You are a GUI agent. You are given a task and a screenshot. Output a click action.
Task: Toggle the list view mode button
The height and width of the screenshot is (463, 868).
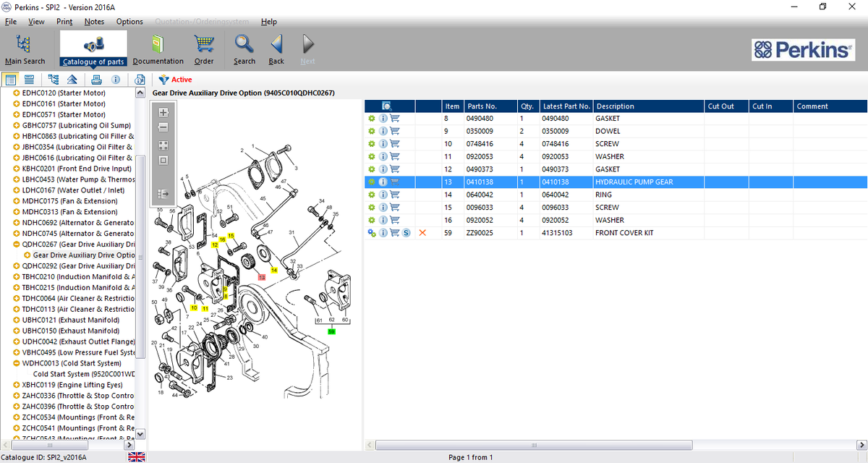[x=11, y=80]
